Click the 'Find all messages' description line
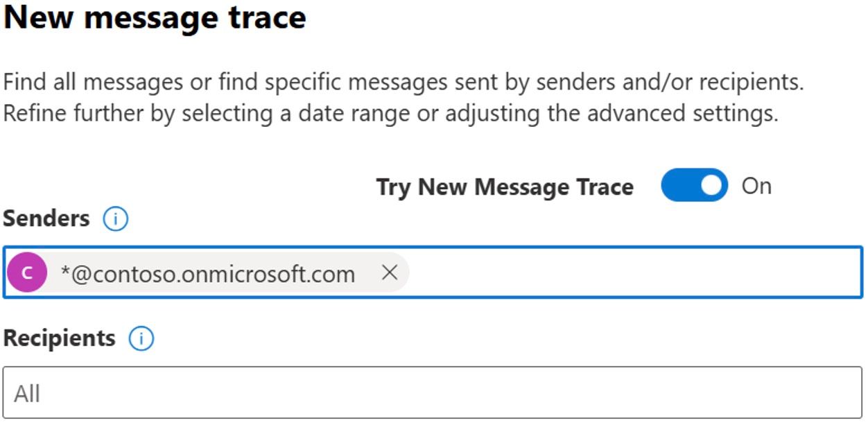Viewport: 868px width, 423px height. coord(403,83)
